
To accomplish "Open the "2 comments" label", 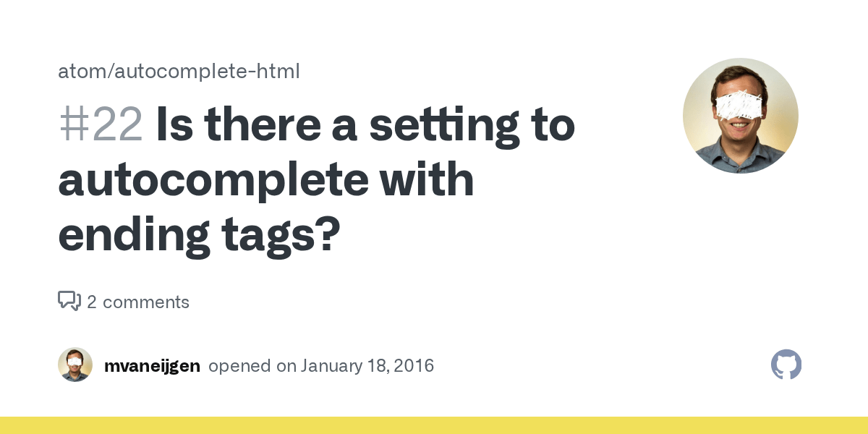I will (x=138, y=302).
